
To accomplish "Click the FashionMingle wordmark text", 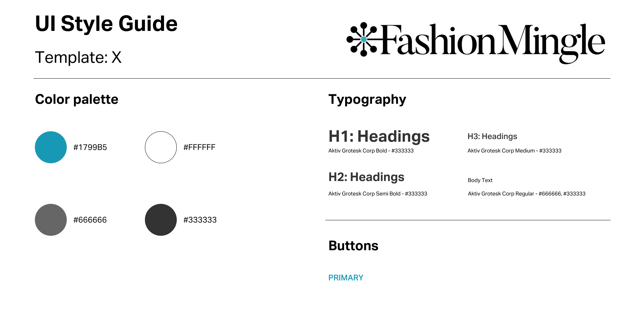I will [493, 43].
